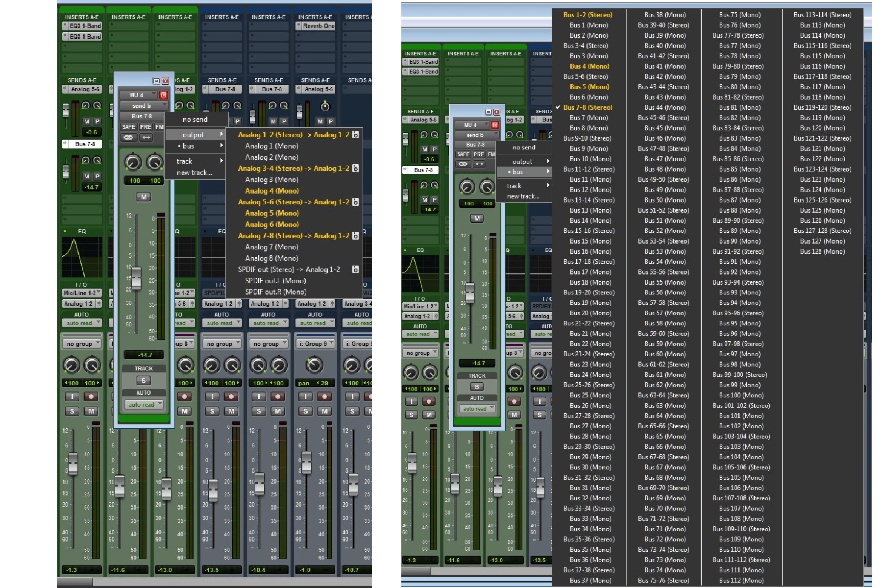Open EQ curve display on first strip, left mixer

pos(82,257)
